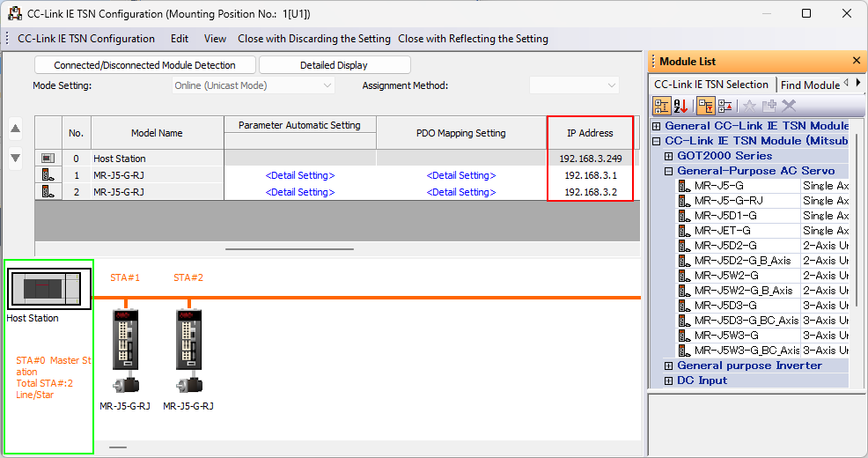The width and height of the screenshot is (868, 458).
Task: Select MR-J5W2-G_B_Axis in the Module List
Action: pyautogui.click(x=744, y=291)
